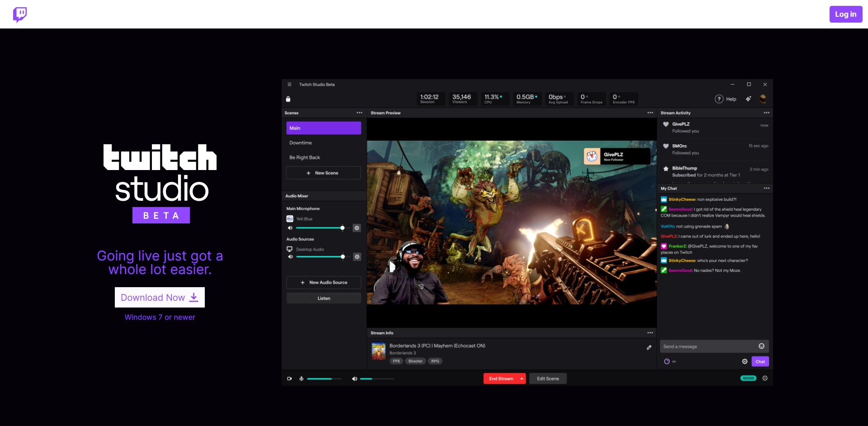Open the user avatar profile menu

point(763,99)
